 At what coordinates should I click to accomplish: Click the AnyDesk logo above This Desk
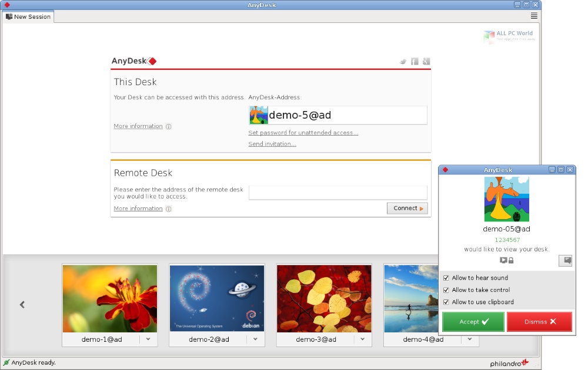point(134,60)
